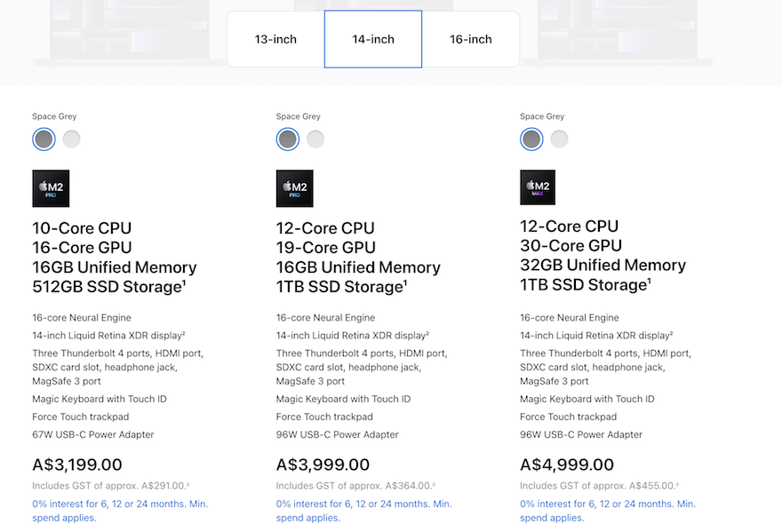Select the 14-inch tab
This screenshot has height=532, width=782.
click(x=372, y=39)
